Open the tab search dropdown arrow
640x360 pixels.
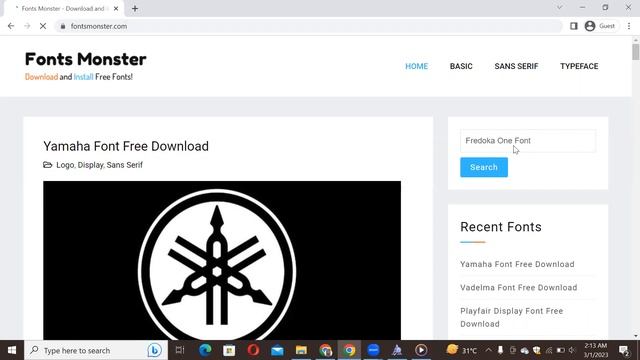[x=560, y=7]
